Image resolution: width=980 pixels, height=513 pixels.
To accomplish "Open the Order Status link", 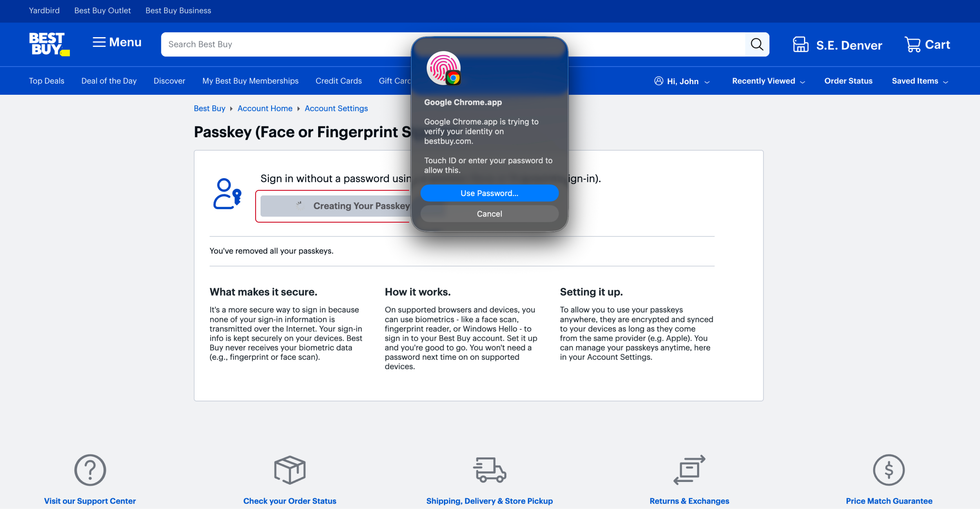I will click(x=848, y=81).
